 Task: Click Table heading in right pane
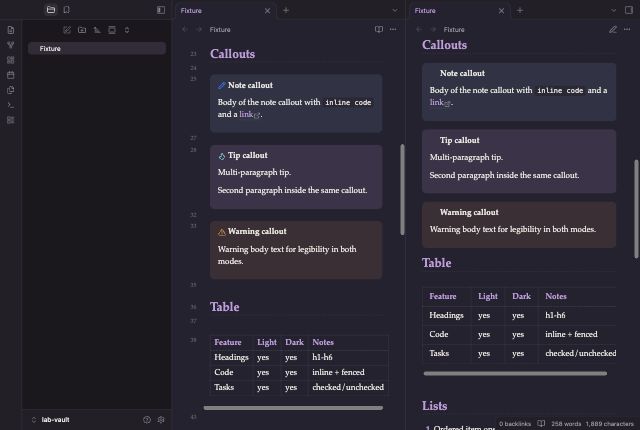[437, 263]
